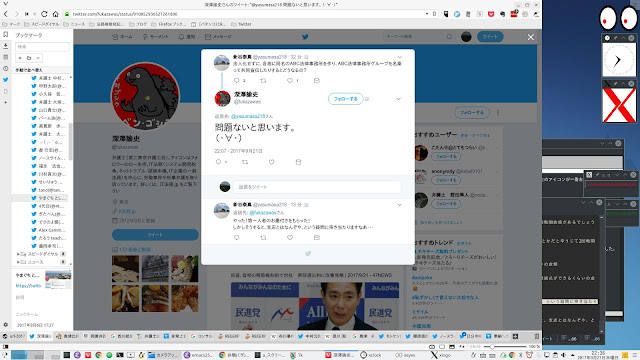Reply to the top parent tweet
Screen dimensions: 640x360
pyautogui.click(x=236, y=81)
